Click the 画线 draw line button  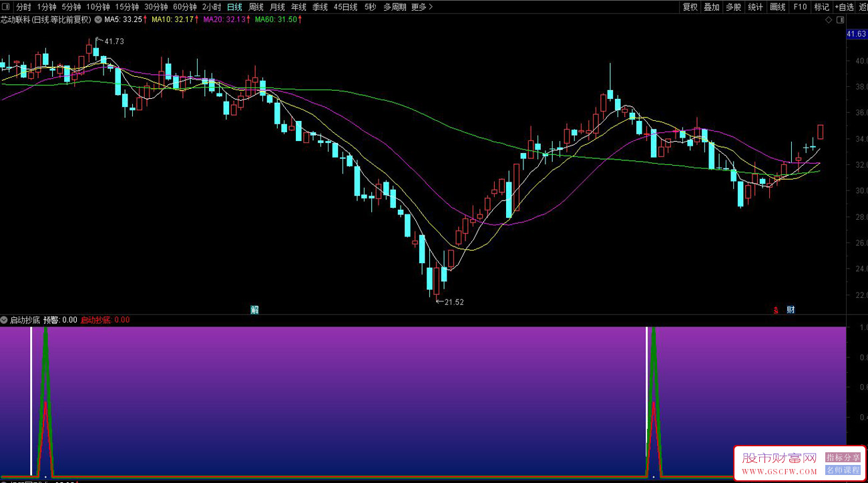(x=777, y=7)
